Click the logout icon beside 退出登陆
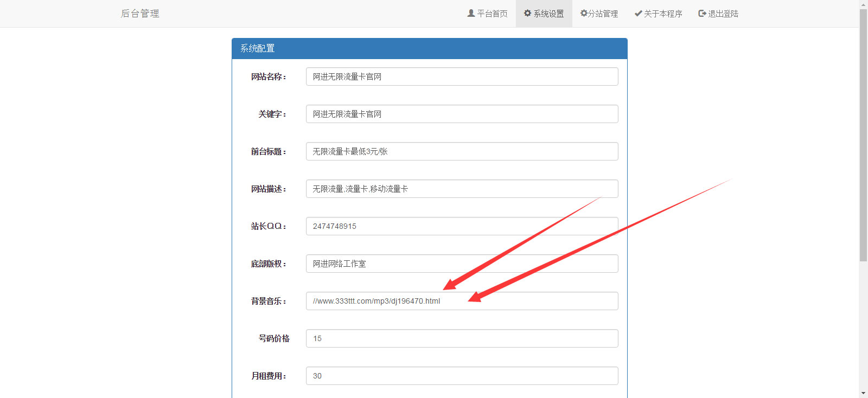The height and width of the screenshot is (398, 868). [702, 14]
